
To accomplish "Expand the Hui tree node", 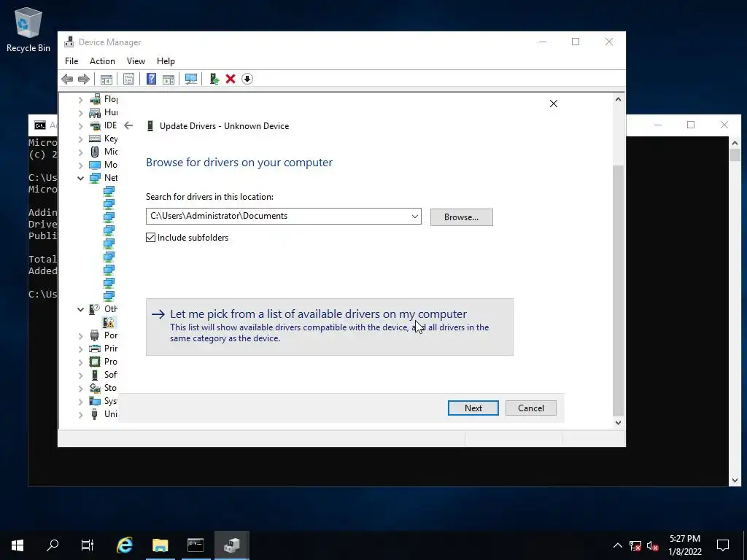I will [80, 113].
